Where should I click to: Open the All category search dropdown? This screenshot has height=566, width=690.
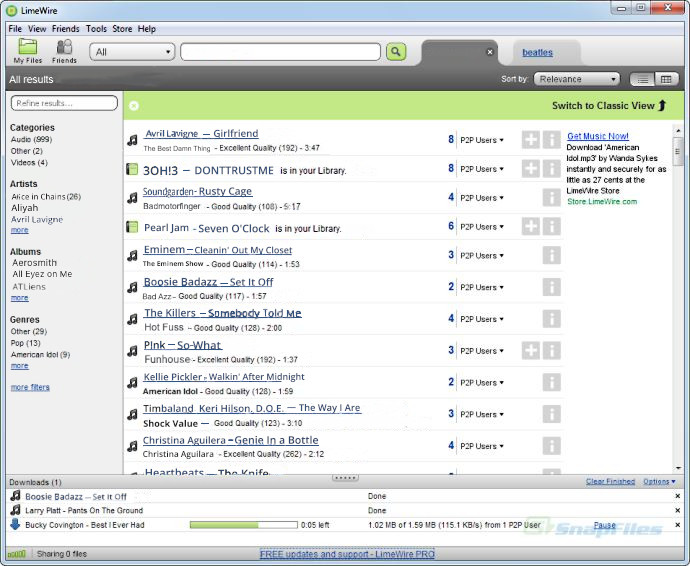[x=132, y=52]
